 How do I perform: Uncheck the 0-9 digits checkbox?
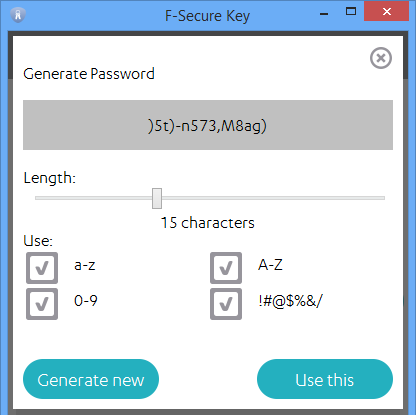pyautogui.click(x=42, y=304)
